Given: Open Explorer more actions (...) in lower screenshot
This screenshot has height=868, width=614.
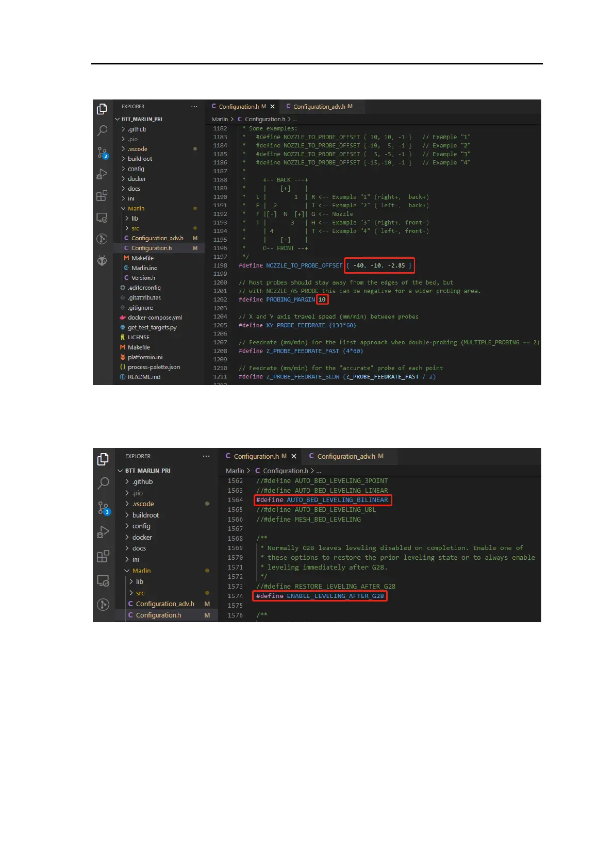Looking at the screenshot, I should pyautogui.click(x=206, y=456).
